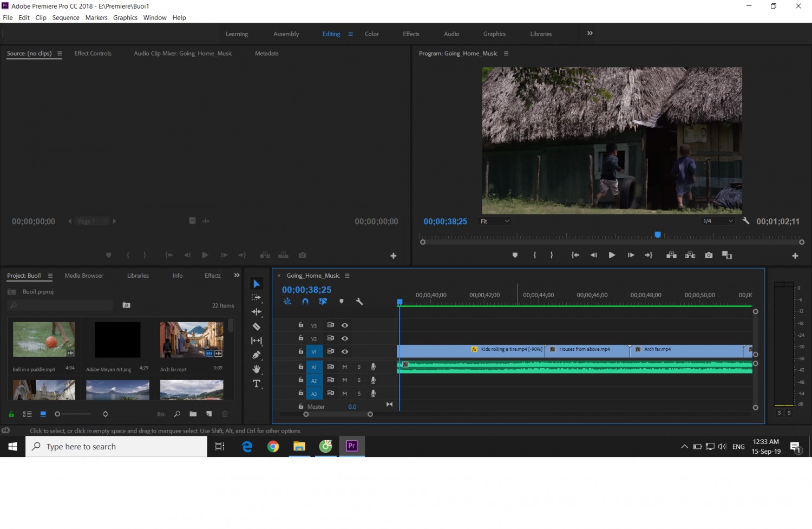
Task: Expand hidden Project panel tabs chevron
Action: tap(237, 276)
